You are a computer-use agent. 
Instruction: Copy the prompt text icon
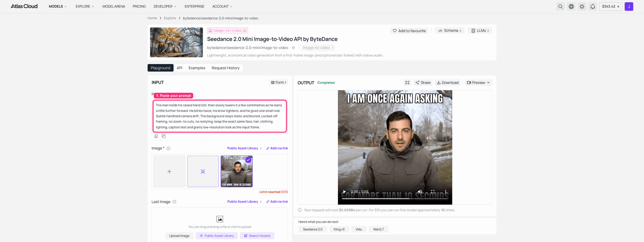pyautogui.click(x=164, y=136)
